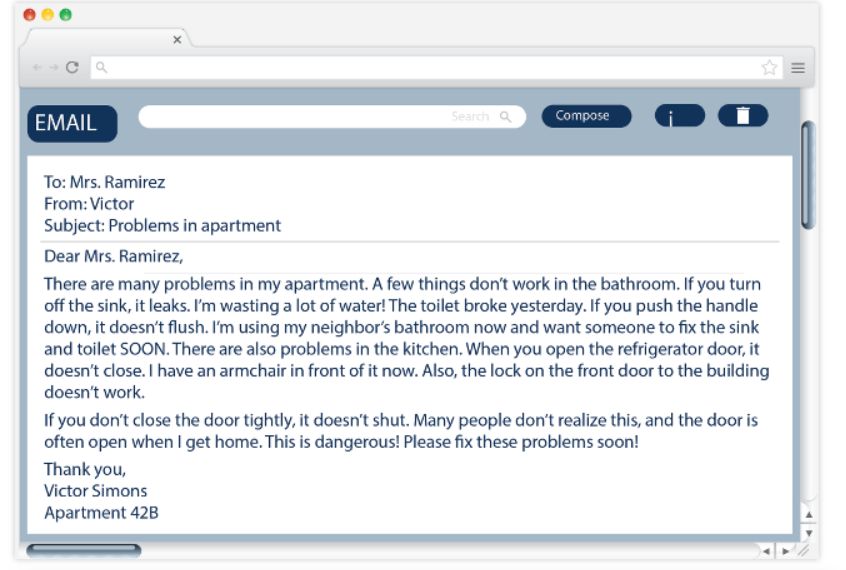Viewport: 846px width, 570px height.
Task: Close the browser tab
Action: [x=177, y=39]
